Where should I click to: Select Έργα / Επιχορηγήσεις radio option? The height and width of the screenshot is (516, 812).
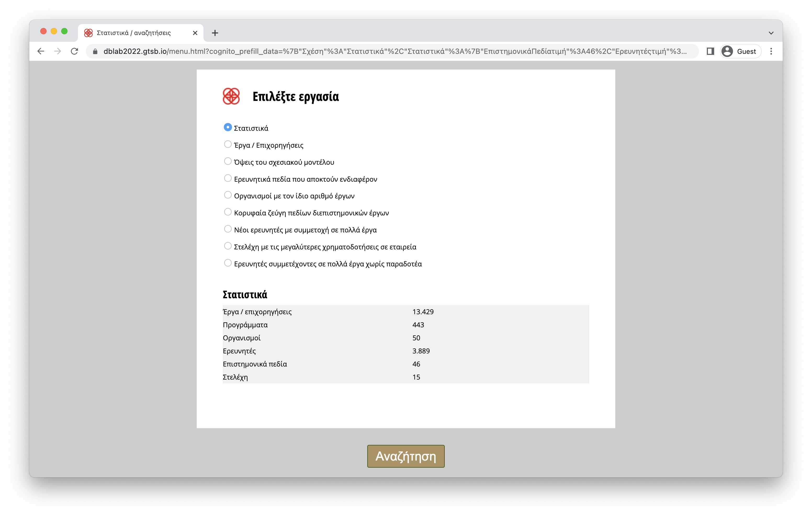(x=228, y=145)
